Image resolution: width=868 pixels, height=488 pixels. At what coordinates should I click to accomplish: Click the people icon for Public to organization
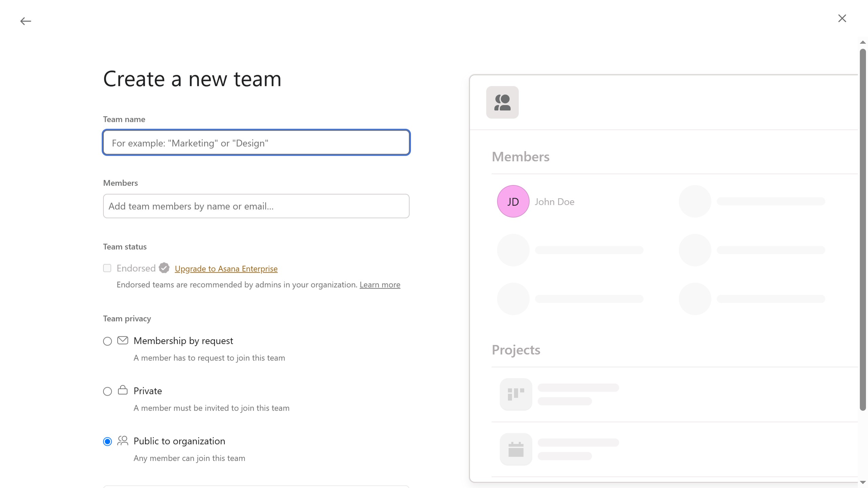pos(122,441)
